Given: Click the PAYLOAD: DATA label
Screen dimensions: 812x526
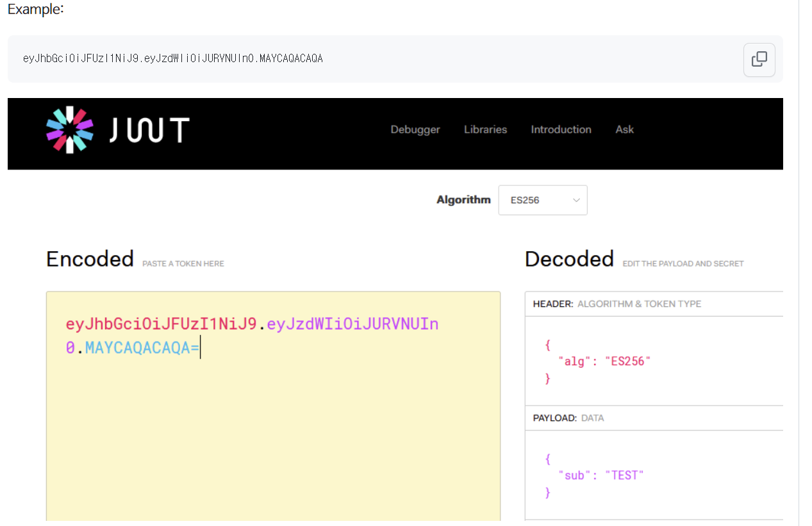Looking at the screenshot, I should pos(568,418).
